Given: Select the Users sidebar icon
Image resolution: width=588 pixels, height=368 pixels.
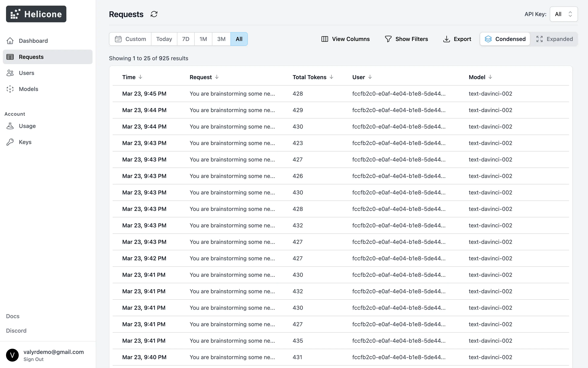Looking at the screenshot, I should (10, 73).
